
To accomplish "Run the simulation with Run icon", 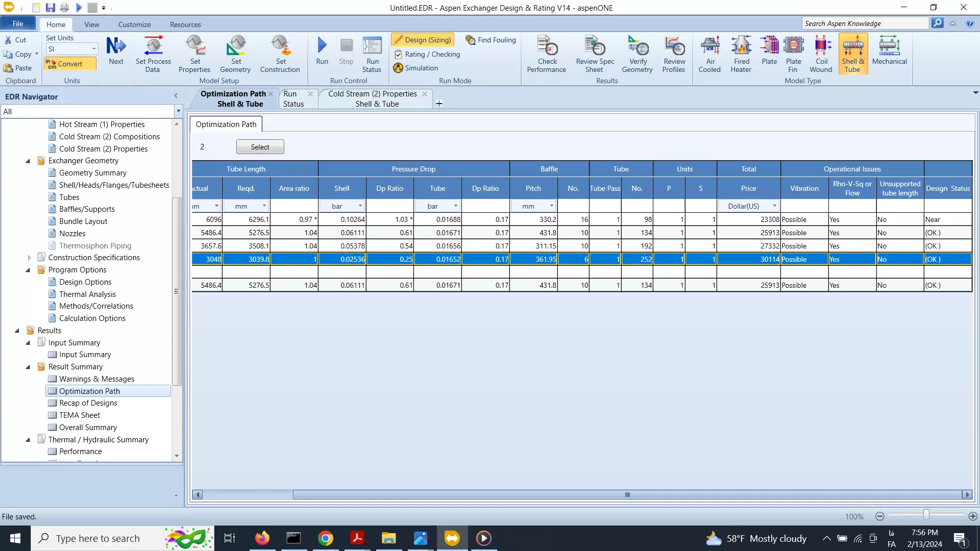I will [x=322, y=51].
